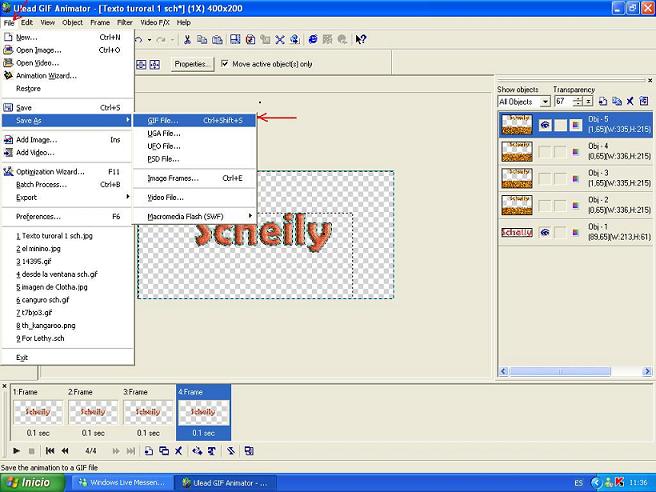Click the object properties icon in object panel

coord(644,101)
